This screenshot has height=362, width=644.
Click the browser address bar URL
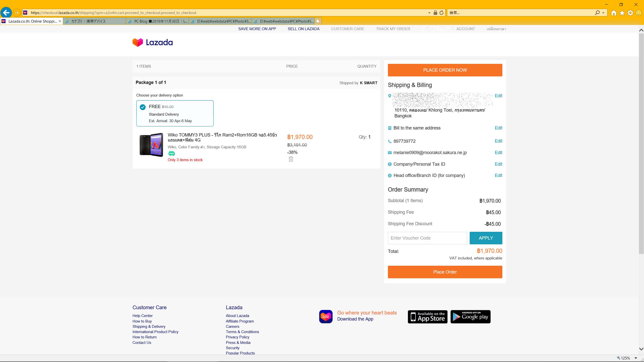pos(226,13)
